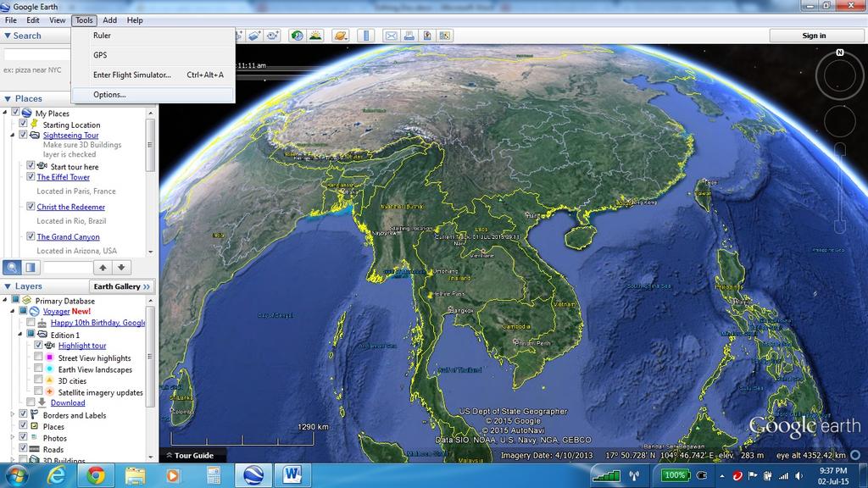Enable Satellite imagery updates checkbox
Image resolution: width=868 pixels, height=488 pixels.
[x=38, y=391]
